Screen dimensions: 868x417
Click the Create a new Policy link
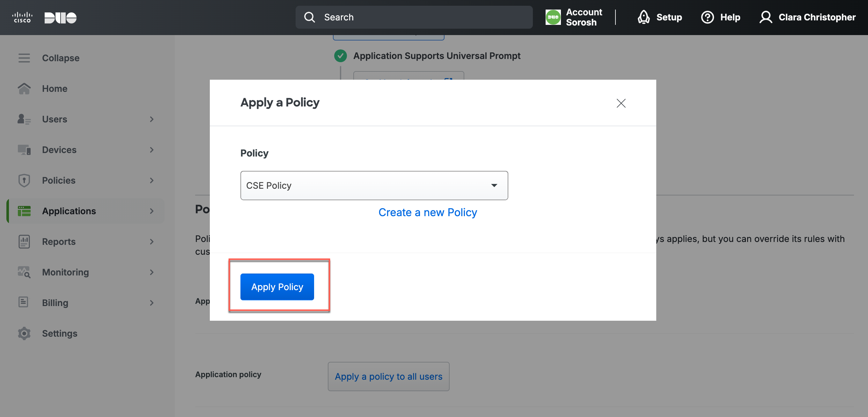[x=428, y=213]
